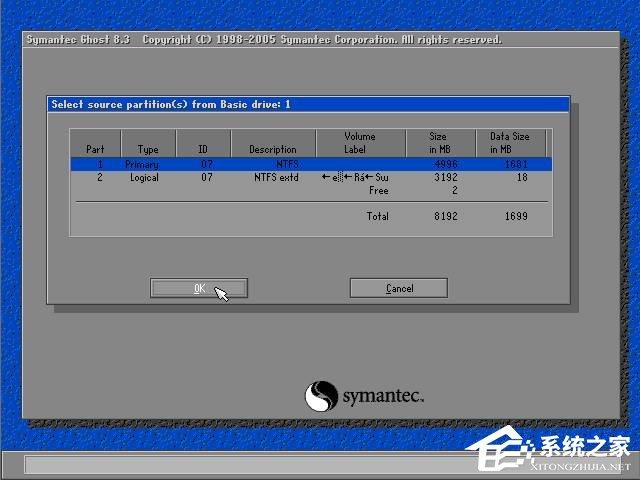Click the Total data size 1699
This screenshot has width=640, height=480.
click(x=516, y=216)
